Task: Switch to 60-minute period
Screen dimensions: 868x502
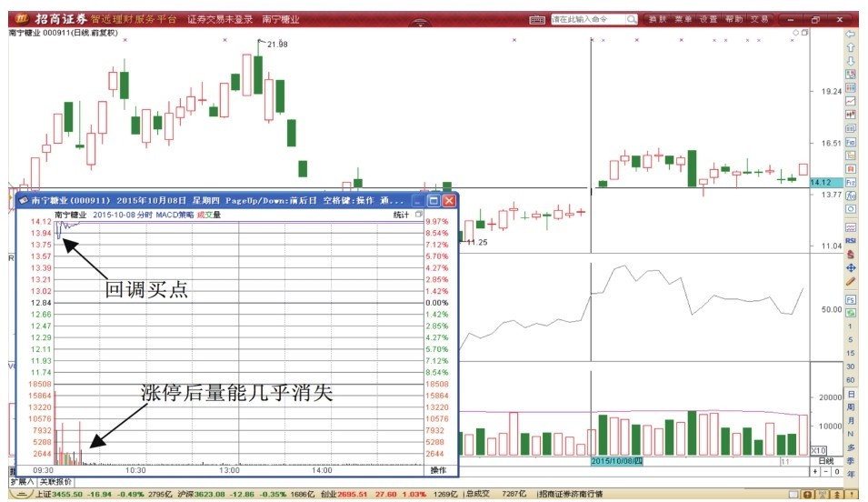Action: point(851,380)
